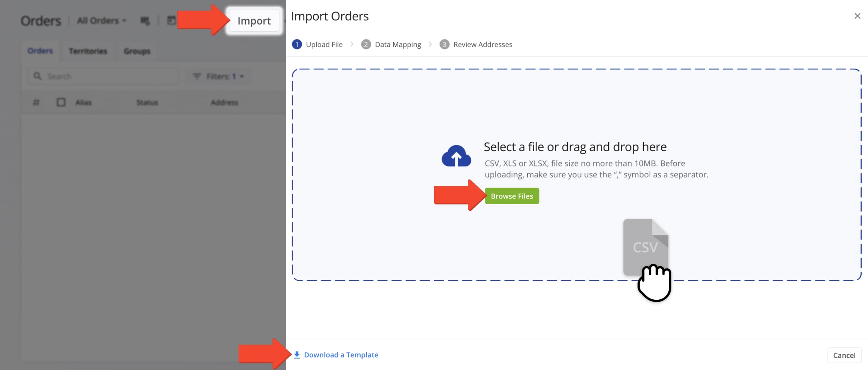Viewport: 868px width, 370px height.
Task: Switch to the Groups tab
Action: coord(137,51)
